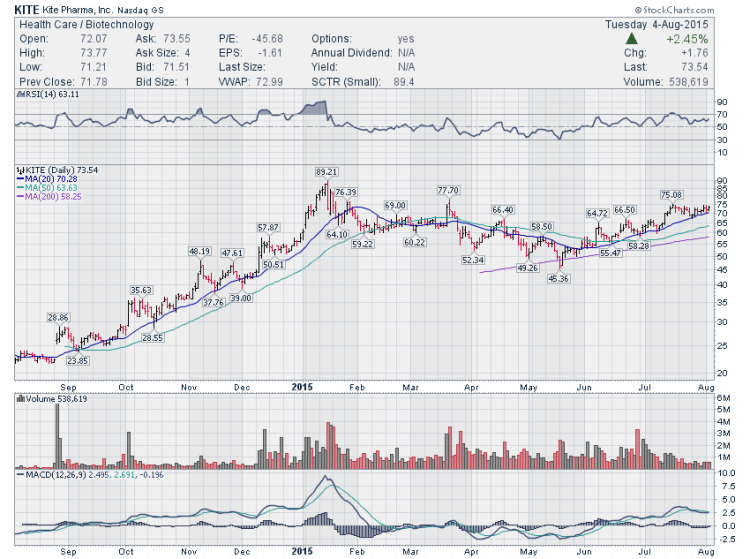Click the 35.63 price annotation

(x=141, y=290)
